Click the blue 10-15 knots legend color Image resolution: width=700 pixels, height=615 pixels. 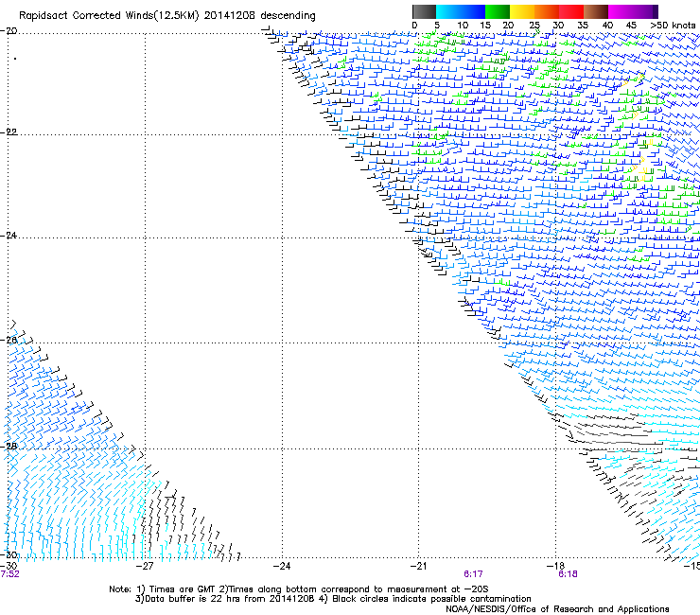pos(473,11)
